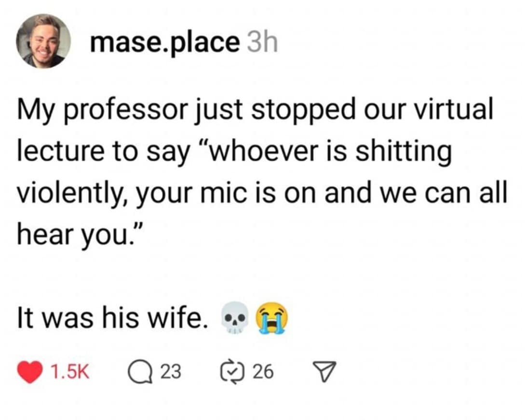
Task: Open the mase.place profile picture
Action: (43, 41)
